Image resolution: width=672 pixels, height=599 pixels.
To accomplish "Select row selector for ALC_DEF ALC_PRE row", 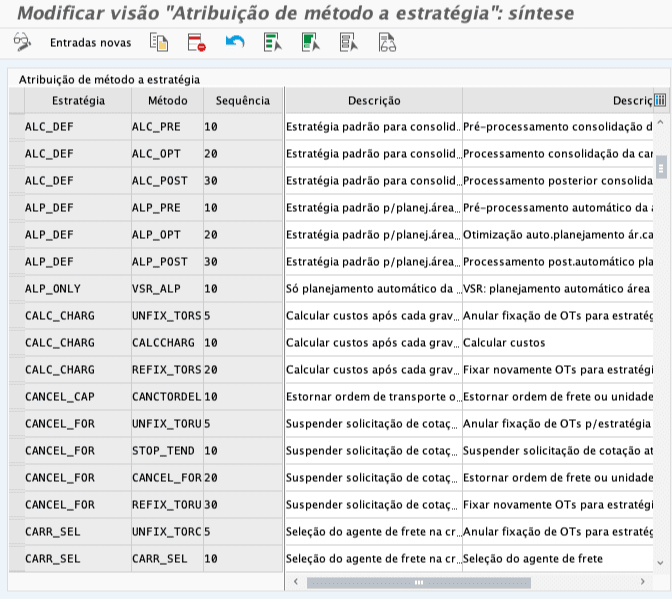I will pyautogui.click(x=17, y=127).
